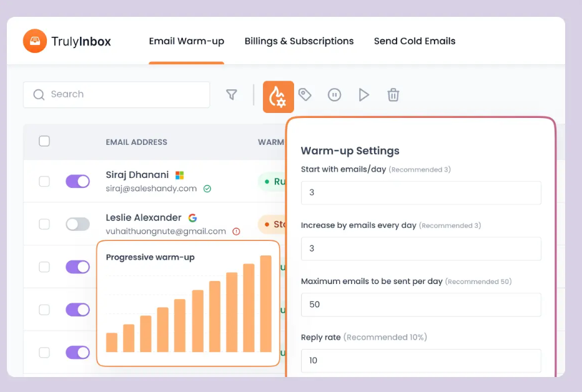Focus the Search input field
Image resolution: width=582 pixels, height=392 pixels.
tap(117, 95)
